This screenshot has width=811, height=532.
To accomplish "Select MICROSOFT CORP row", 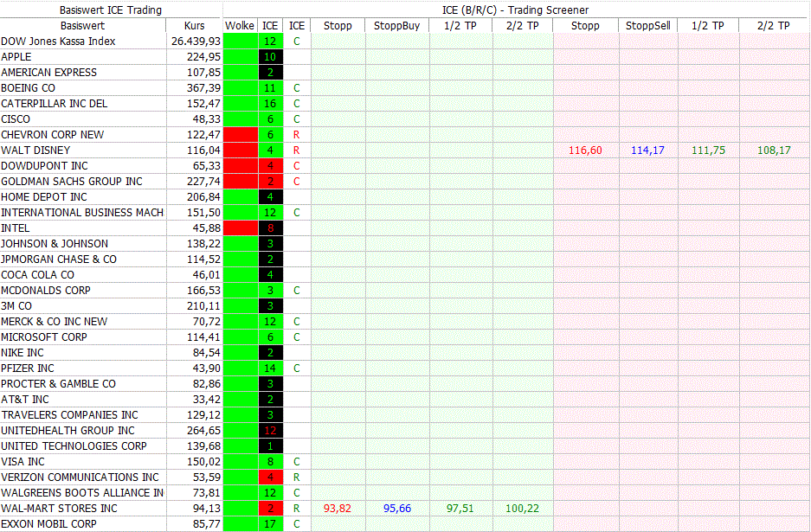I will pos(44,337).
